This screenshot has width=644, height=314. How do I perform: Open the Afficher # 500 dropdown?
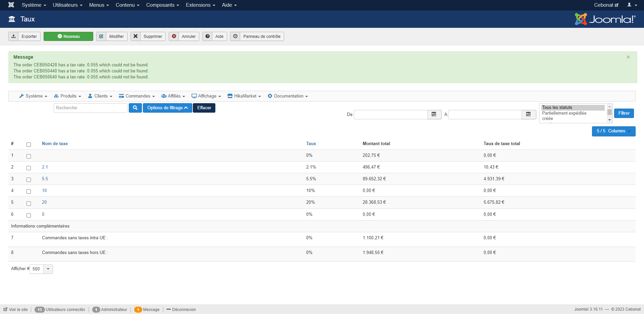tap(48, 269)
